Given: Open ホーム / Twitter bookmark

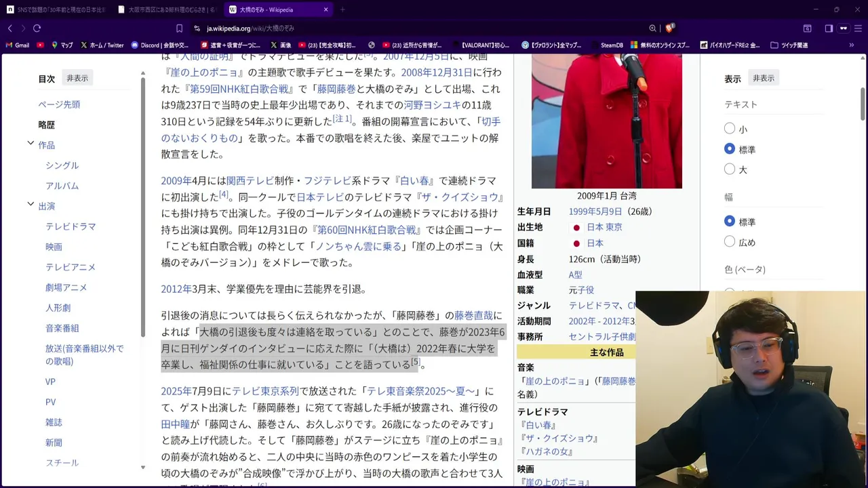Looking at the screenshot, I should (x=102, y=45).
